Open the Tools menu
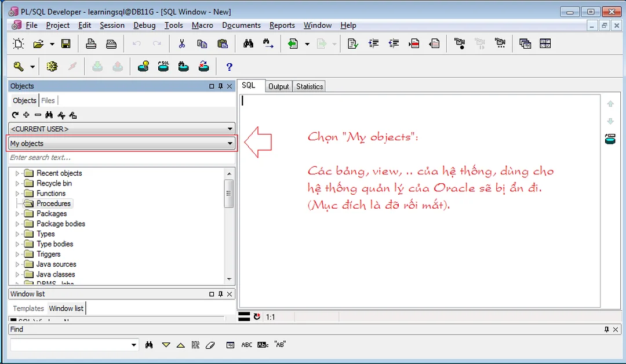 coord(174,25)
